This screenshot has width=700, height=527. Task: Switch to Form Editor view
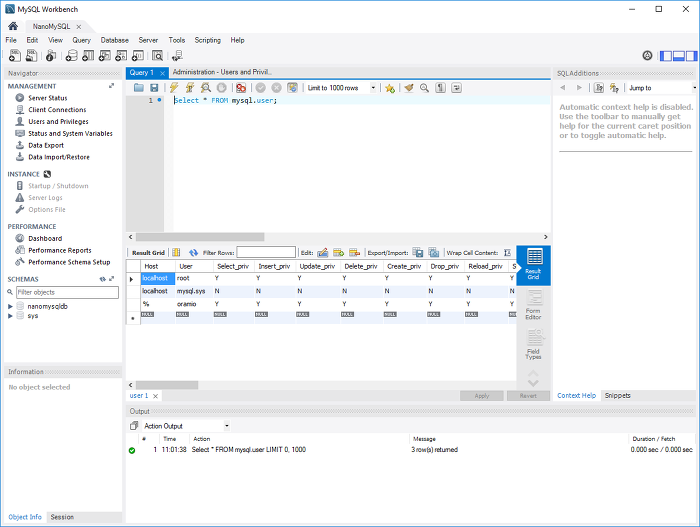[x=533, y=305]
